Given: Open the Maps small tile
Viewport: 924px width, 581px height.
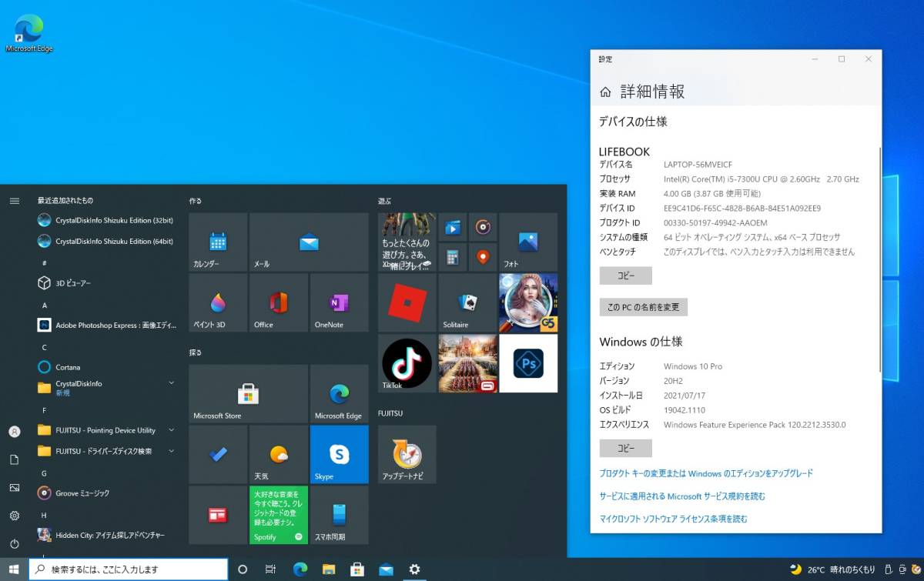Looking at the screenshot, I should tap(483, 256).
